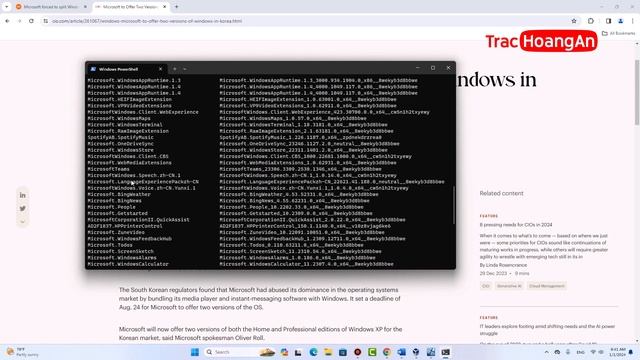Open the taskbar clock and date

(617, 352)
